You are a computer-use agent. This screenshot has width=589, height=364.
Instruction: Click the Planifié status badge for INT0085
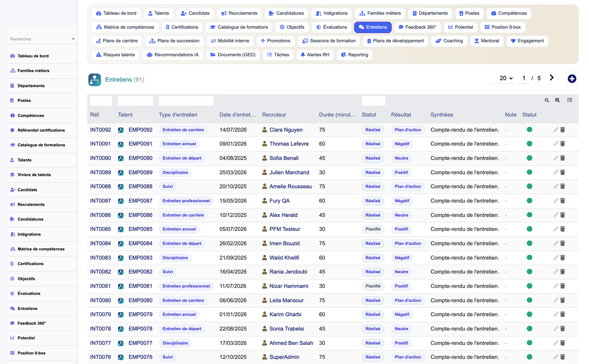tap(373, 229)
